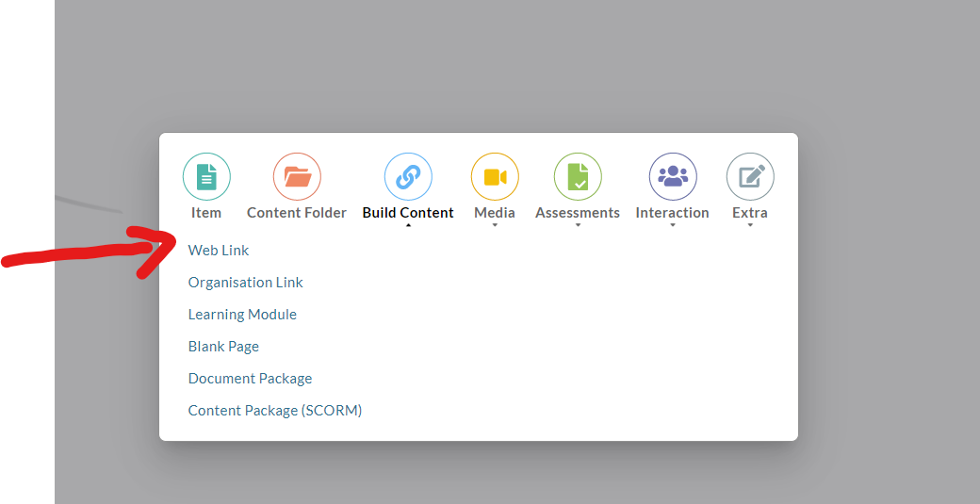Click the green Assessments checkmark icon
This screenshot has width=980, height=504.
[578, 177]
